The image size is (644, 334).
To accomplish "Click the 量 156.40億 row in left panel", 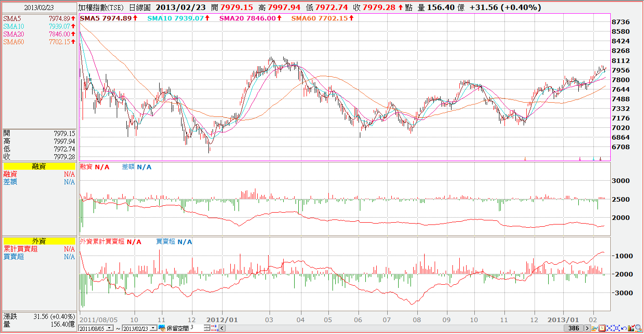I will click(39, 324).
